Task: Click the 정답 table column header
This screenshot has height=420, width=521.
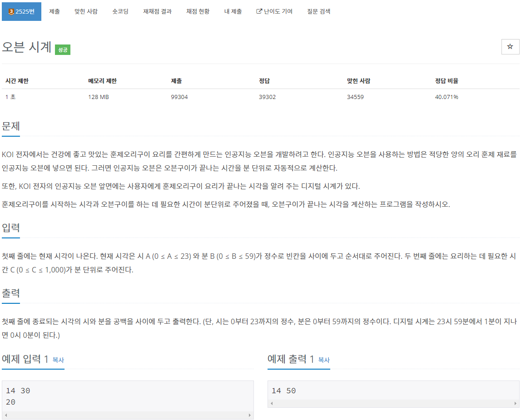Action: click(264, 81)
